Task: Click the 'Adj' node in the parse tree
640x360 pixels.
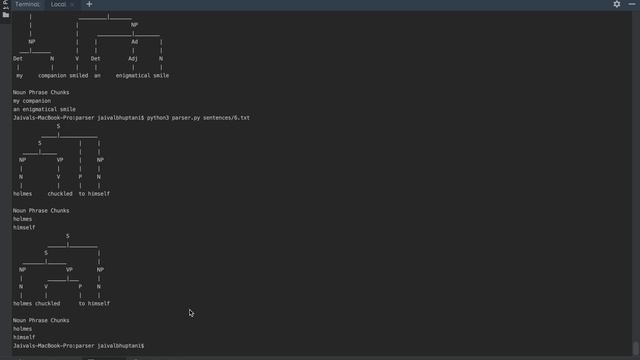Action: [133, 59]
